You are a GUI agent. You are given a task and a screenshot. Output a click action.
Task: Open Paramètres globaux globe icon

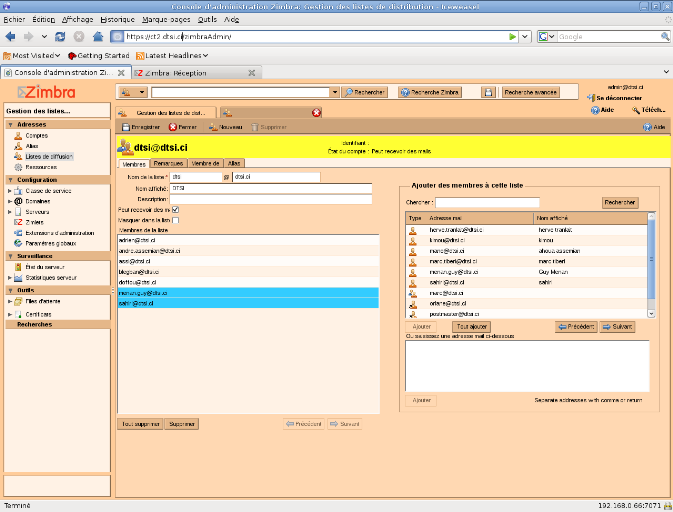[x=18, y=244]
